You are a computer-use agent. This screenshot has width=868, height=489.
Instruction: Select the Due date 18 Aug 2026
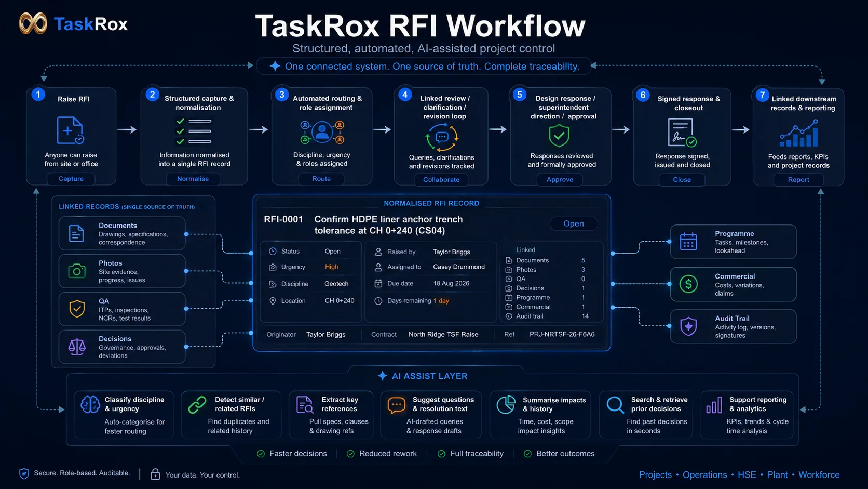451,284
